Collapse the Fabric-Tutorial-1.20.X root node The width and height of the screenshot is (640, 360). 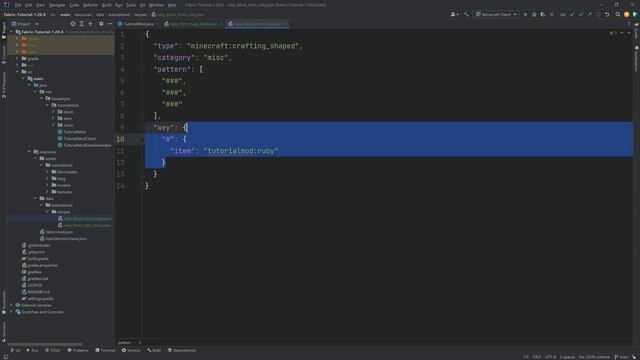tap(11, 31)
